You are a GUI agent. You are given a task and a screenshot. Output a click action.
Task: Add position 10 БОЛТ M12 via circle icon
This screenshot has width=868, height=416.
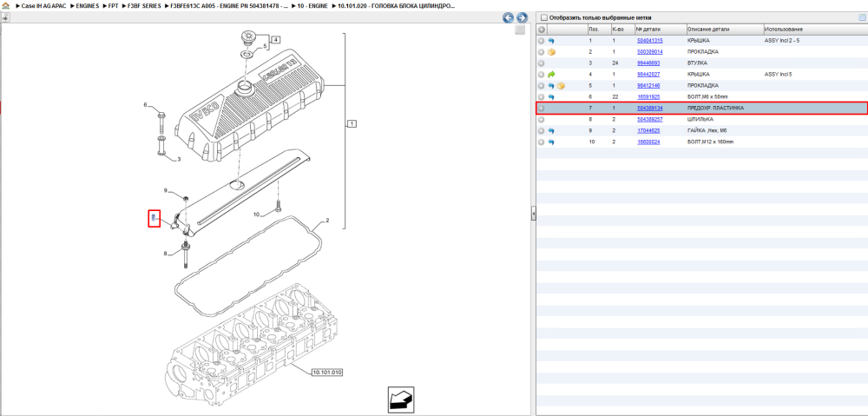point(542,142)
